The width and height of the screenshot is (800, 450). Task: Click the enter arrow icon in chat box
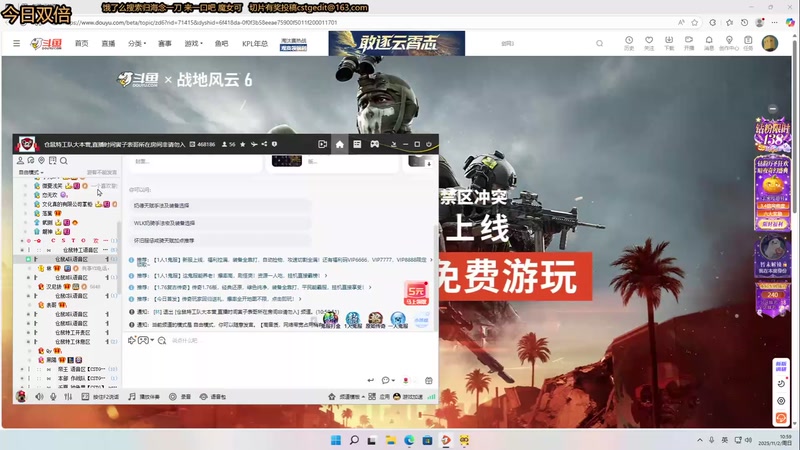point(371,380)
